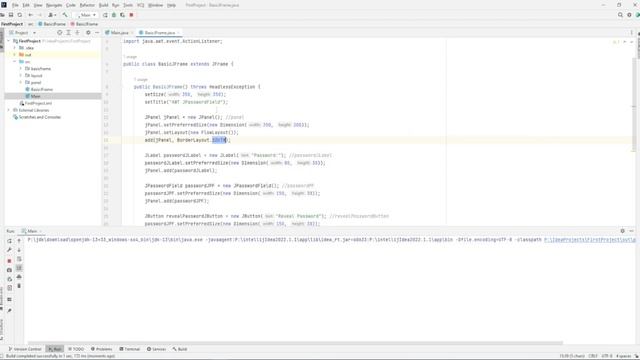Open the Help menu

[x=171, y=5]
